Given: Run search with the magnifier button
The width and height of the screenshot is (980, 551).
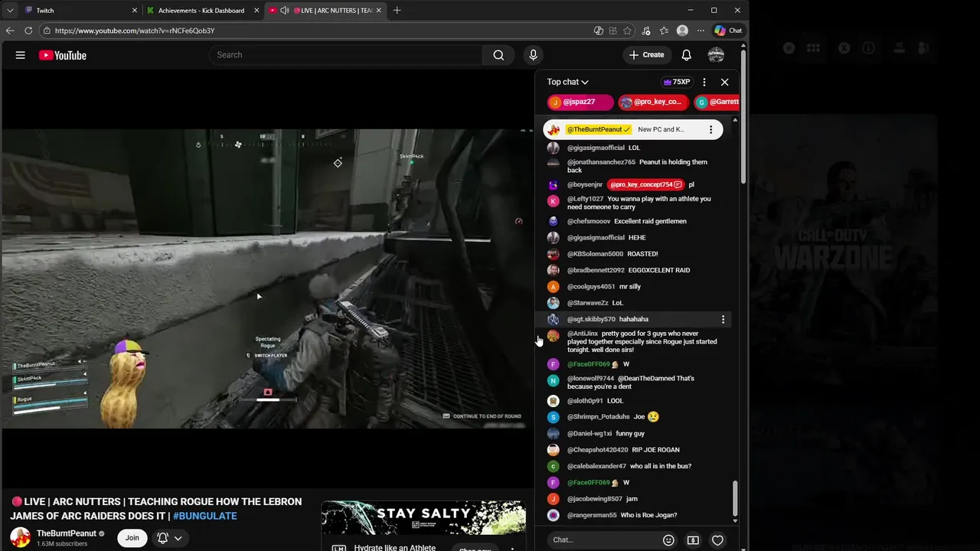Looking at the screenshot, I should (498, 55).
